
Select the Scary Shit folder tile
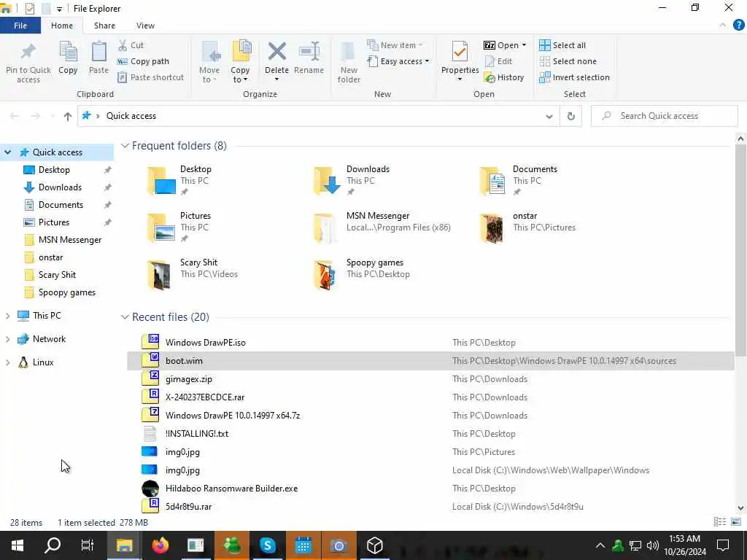pyautogui.click(x=192, y=274)
